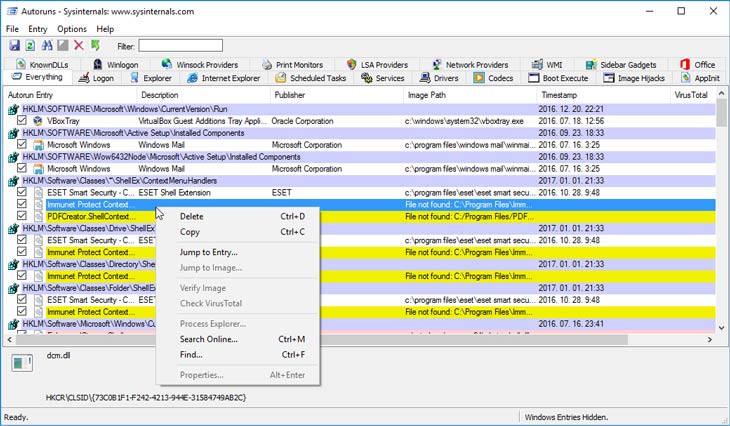The width and height of the screenshot is (730, 426).
Task: Sort by the Description column header
Action: point(203,95)
